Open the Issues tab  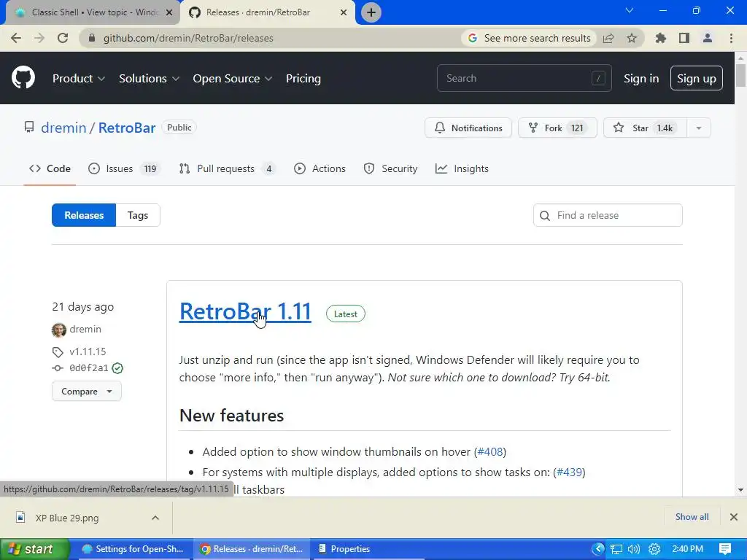(124, 168)
